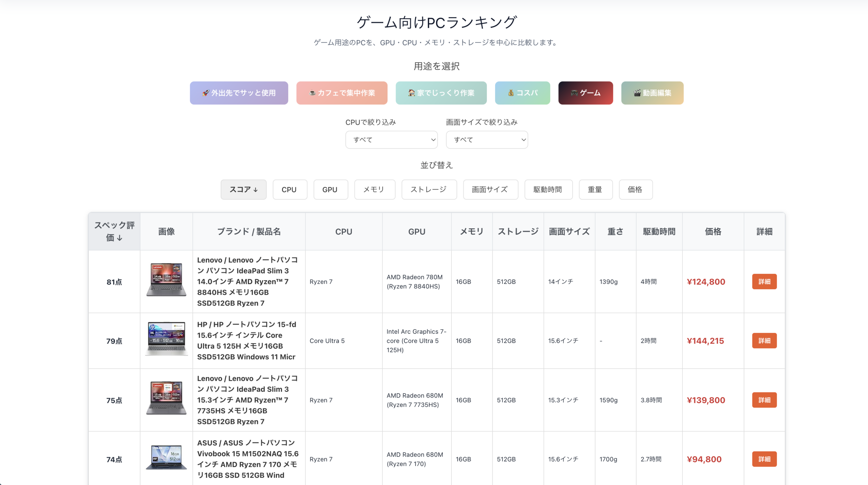
Task: Sort by 駆動時間 button
Action: pos(548,189)
